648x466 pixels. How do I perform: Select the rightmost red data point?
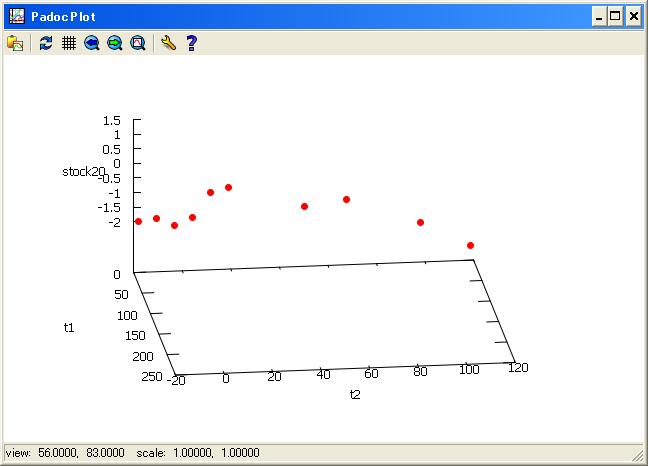[470, 245]
